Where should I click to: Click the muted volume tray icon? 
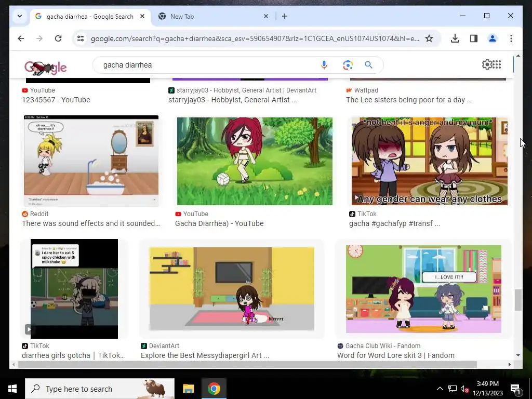coord(465,389)
